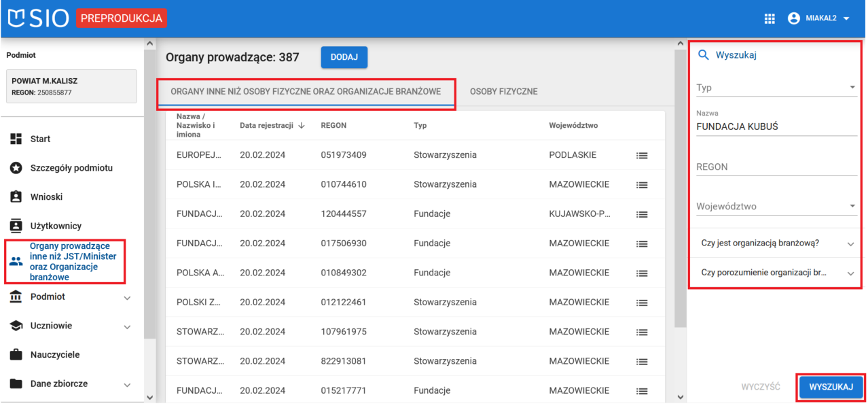Open Nauczyciele briefcase icon in sidebar
The width and height of the screenshot is (868, 408).
coord(16,354)
